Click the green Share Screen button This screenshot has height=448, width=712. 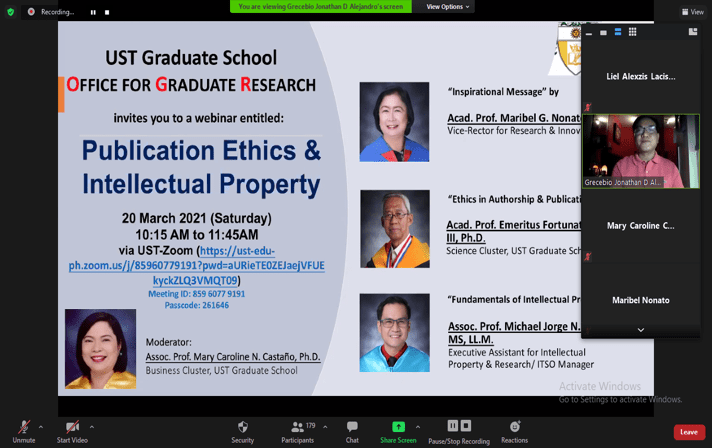tap(398, 432)
